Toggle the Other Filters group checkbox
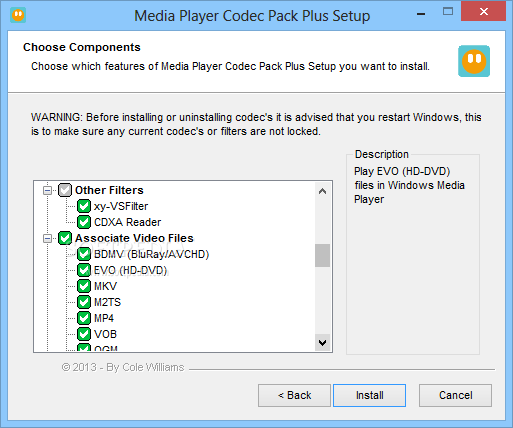This screenshot has width=513, height=428. pyautogui.click(x=65, y=190)
